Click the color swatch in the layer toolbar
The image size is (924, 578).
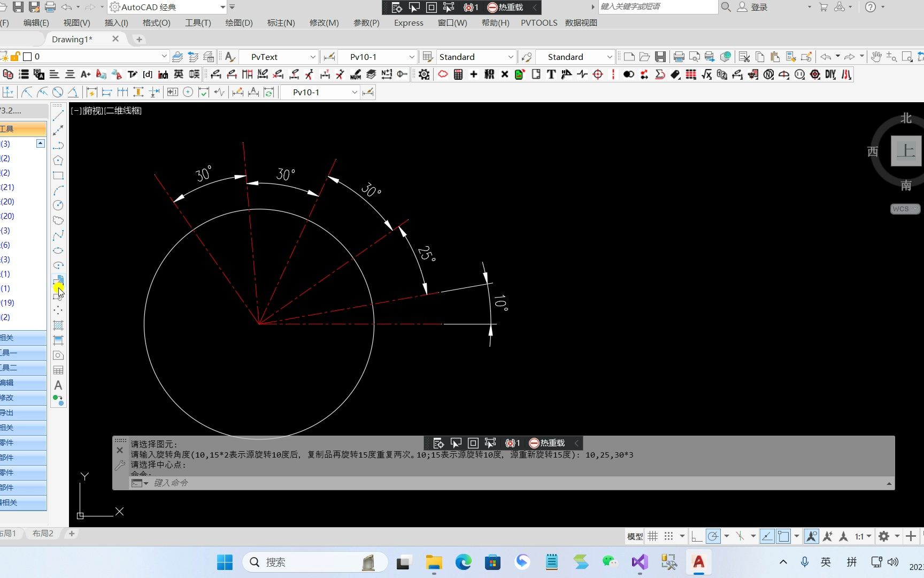[x=27, y=56]
